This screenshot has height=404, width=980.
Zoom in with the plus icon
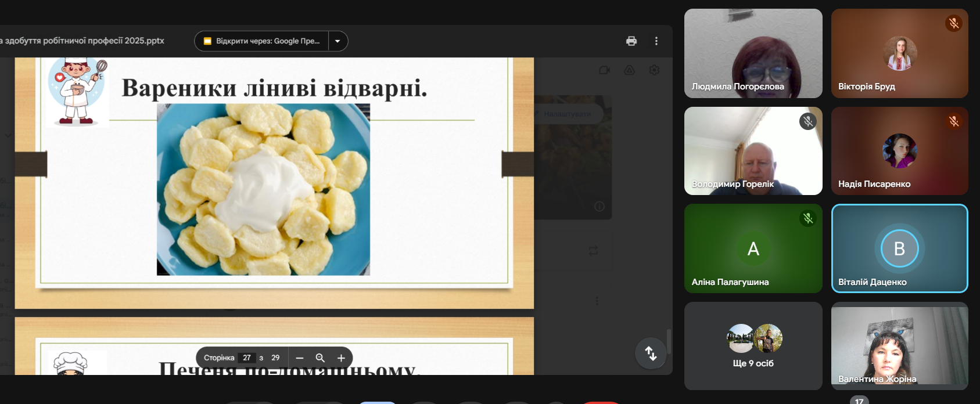[341, 358]
